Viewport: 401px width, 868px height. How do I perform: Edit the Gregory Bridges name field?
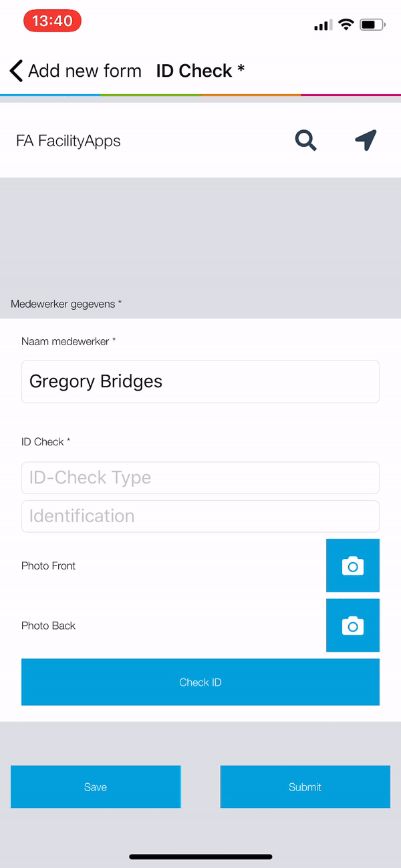[x=200, y=382]
